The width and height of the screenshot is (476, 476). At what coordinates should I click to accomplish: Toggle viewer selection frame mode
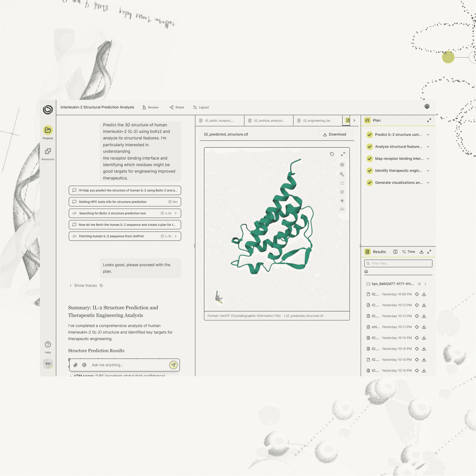[342, 183]
